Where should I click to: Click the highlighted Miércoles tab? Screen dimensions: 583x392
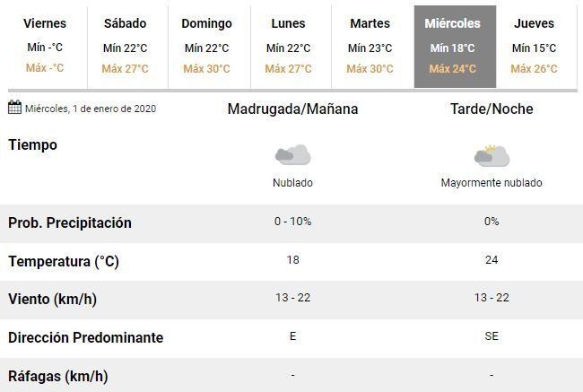pos(452,47)
